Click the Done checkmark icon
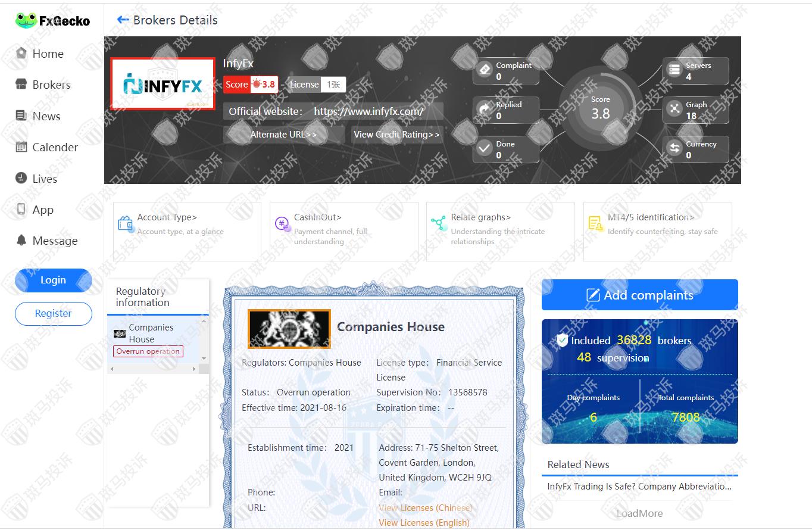The image size is (812, 530). coord(485,149)
